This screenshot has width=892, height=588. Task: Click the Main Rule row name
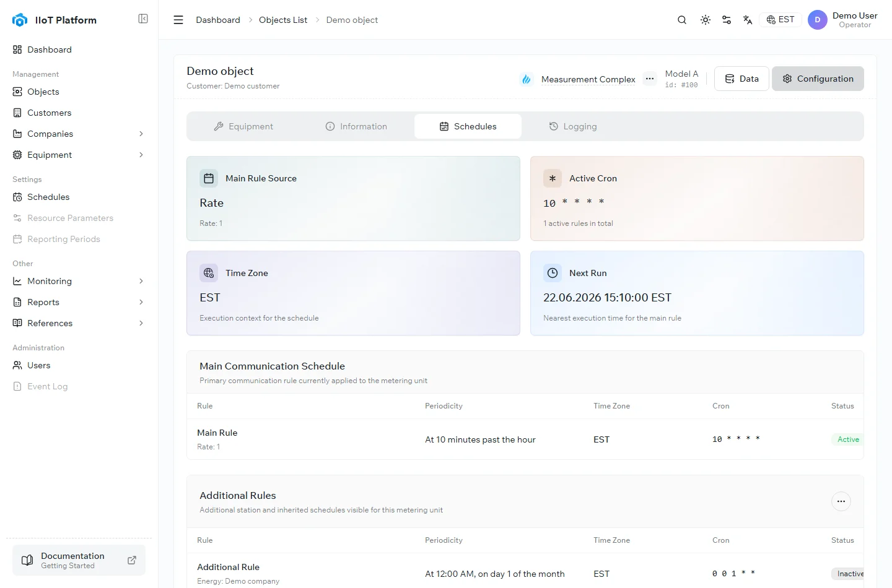click(x=217, y=433)
